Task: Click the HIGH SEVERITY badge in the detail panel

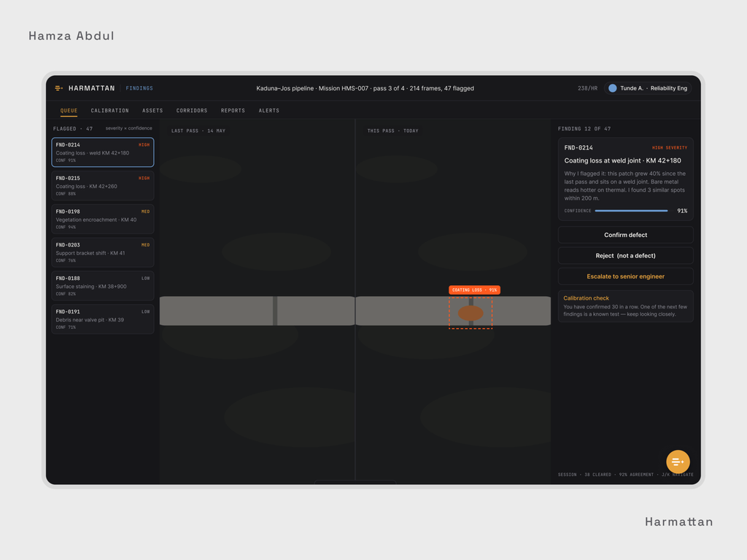Action: point(670,147)
